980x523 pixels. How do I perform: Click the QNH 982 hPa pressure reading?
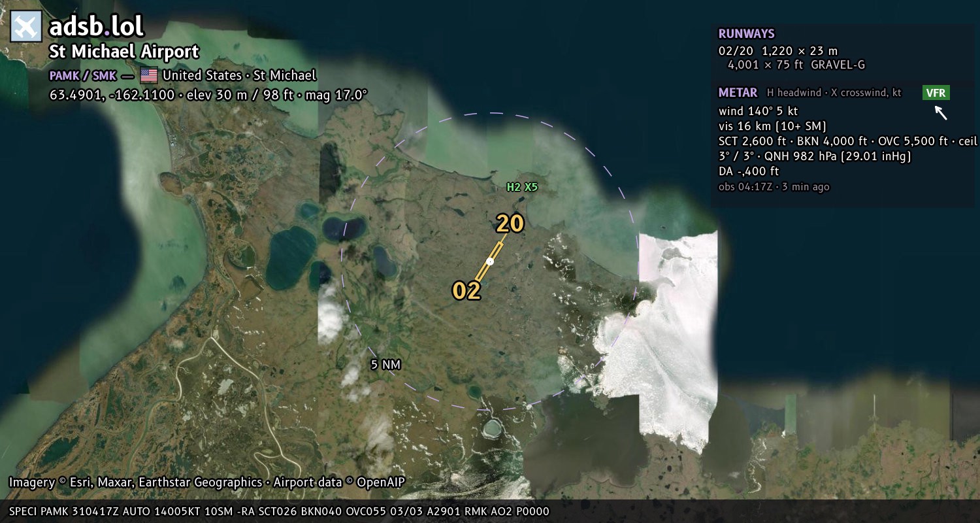835,156
